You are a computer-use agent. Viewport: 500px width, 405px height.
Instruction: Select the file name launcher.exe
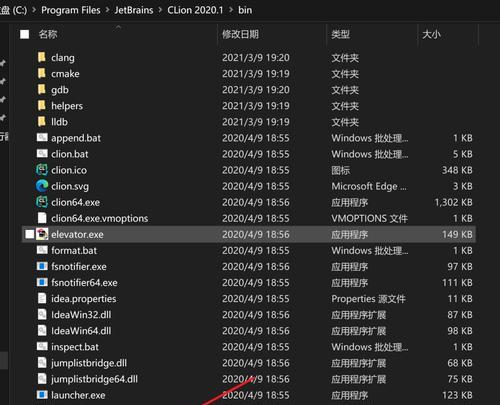click(x=78, y=395)
